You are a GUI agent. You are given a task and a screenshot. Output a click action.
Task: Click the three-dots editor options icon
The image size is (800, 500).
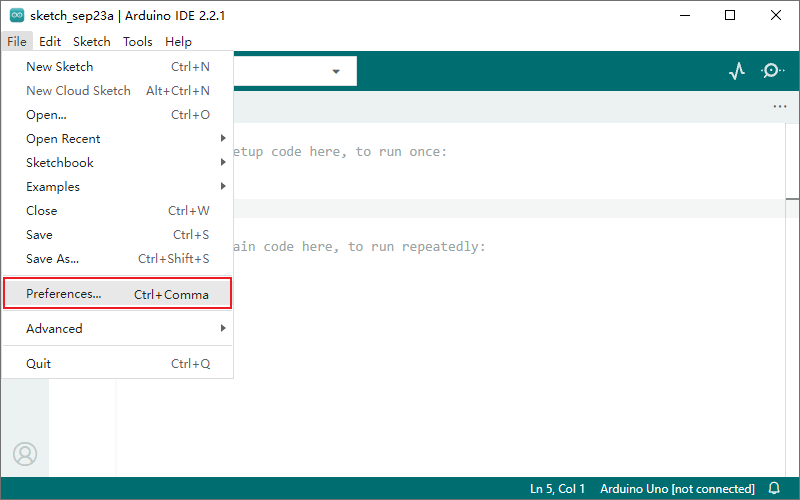(780, 107)
